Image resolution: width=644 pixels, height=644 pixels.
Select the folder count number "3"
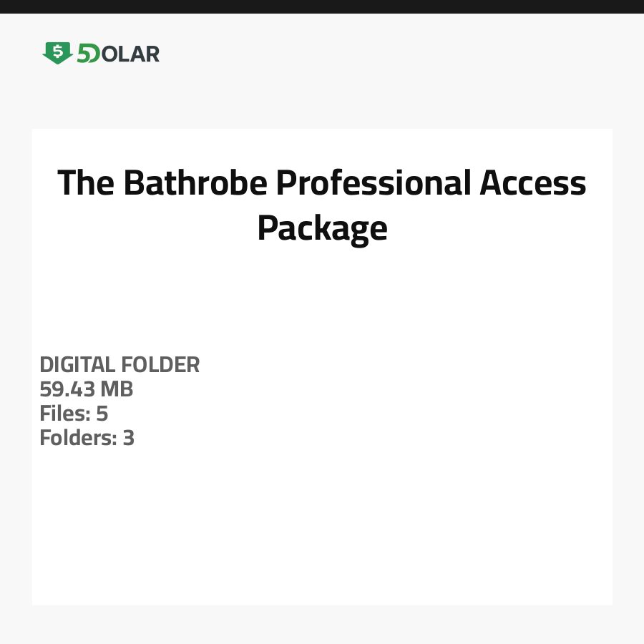pos(128,438)
